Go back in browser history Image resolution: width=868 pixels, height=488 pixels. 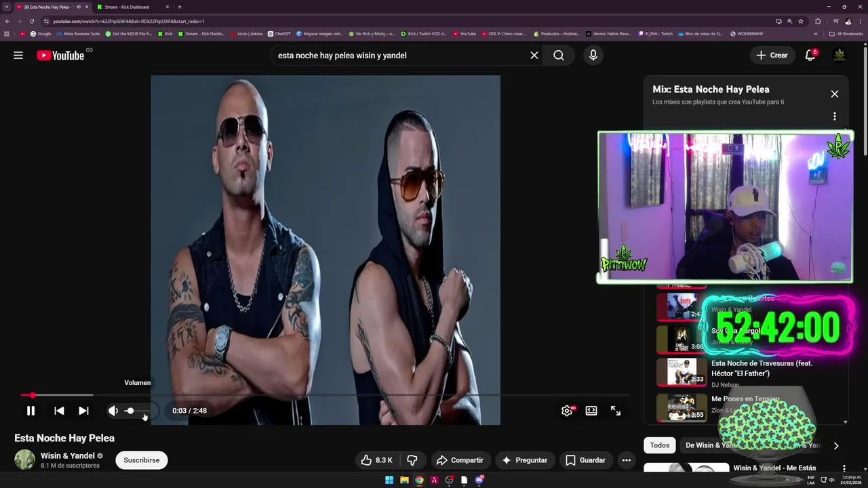pyautogui.click(x=7, y=21)
